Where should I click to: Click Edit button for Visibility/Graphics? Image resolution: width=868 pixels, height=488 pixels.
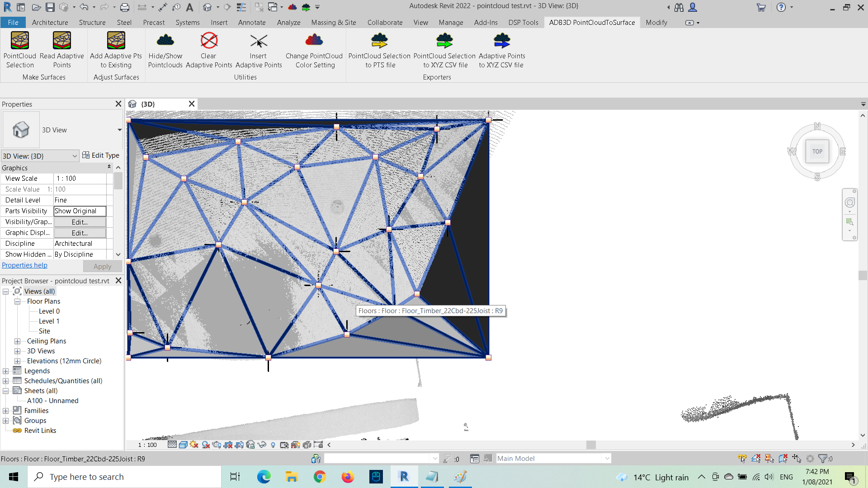80,222
